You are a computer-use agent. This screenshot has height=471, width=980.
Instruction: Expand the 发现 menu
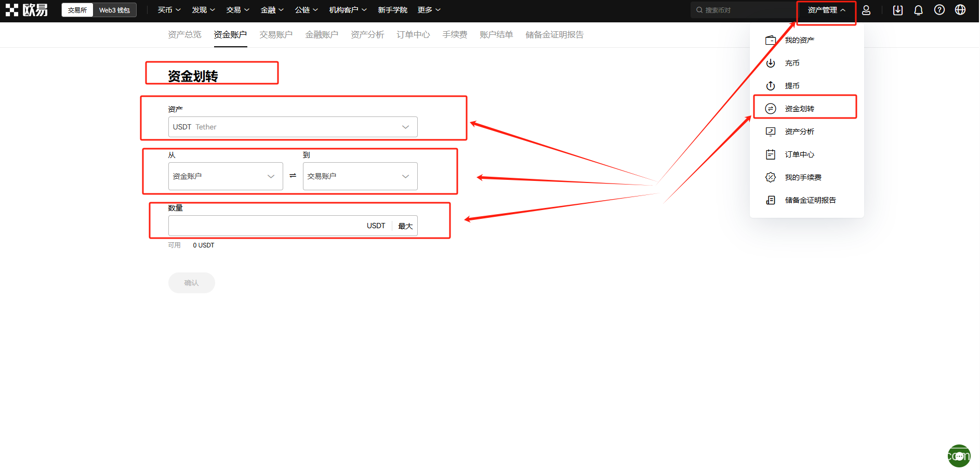point(204,10)
